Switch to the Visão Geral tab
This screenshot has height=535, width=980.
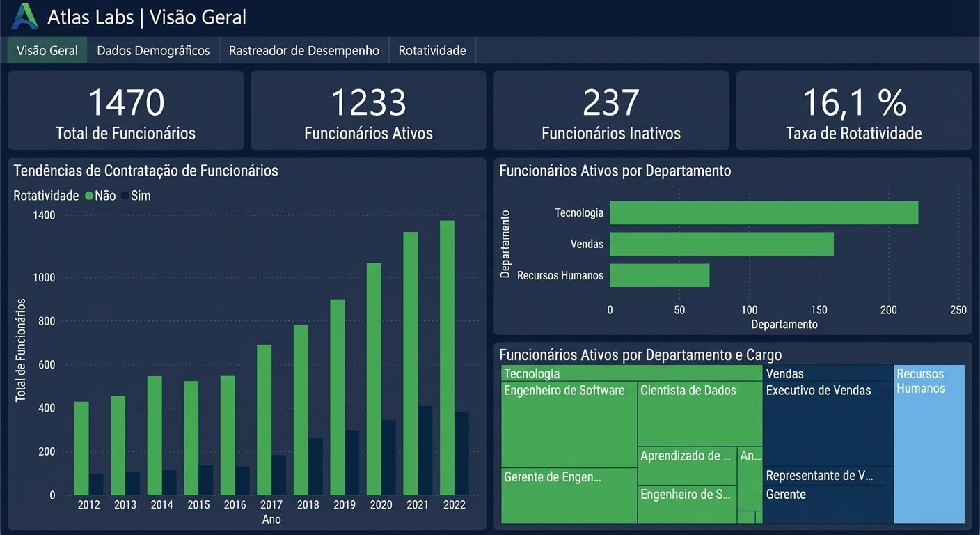pos(47,51)
